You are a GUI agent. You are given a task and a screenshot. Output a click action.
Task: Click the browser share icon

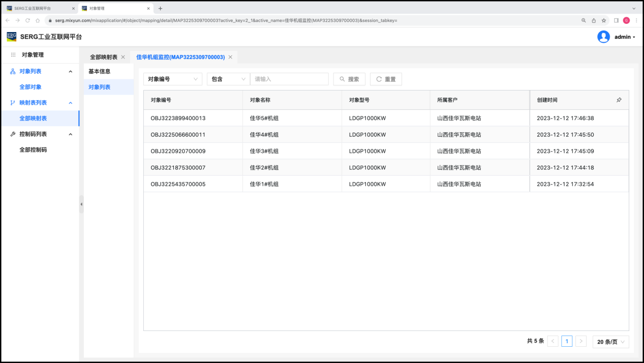(x=594, y=20)
